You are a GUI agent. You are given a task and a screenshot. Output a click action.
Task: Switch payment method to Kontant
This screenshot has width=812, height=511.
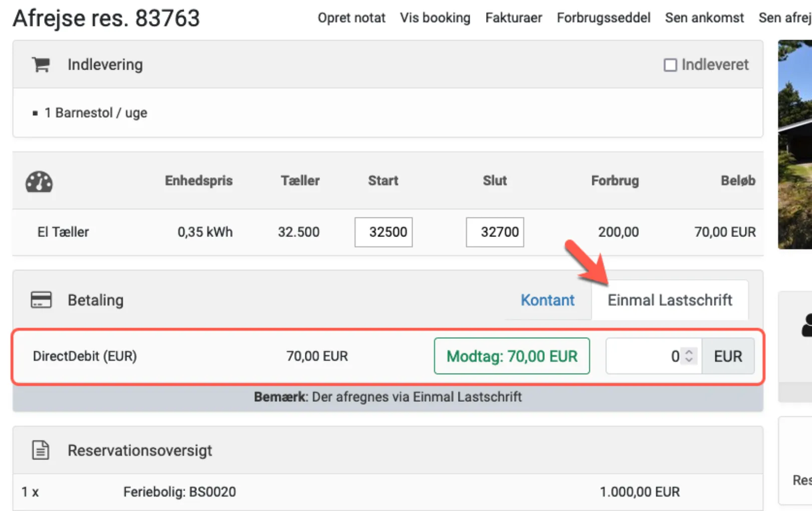click(547, 300)
